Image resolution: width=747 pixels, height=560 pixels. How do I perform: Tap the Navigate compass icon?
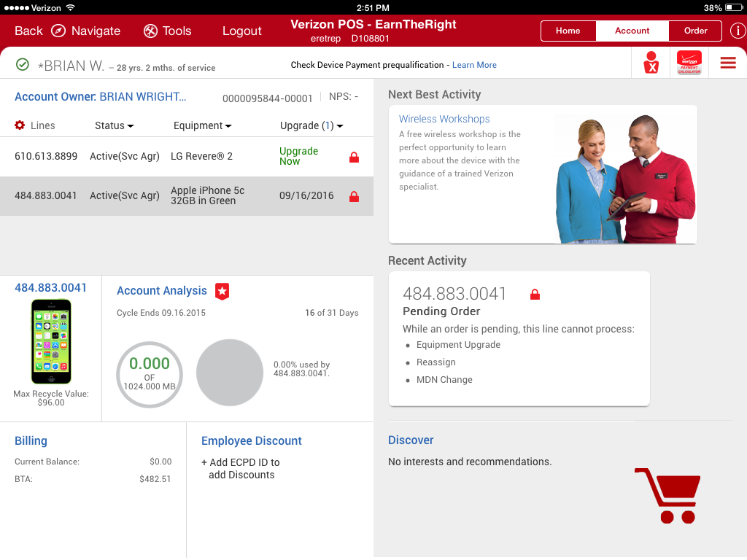point(58,31)
